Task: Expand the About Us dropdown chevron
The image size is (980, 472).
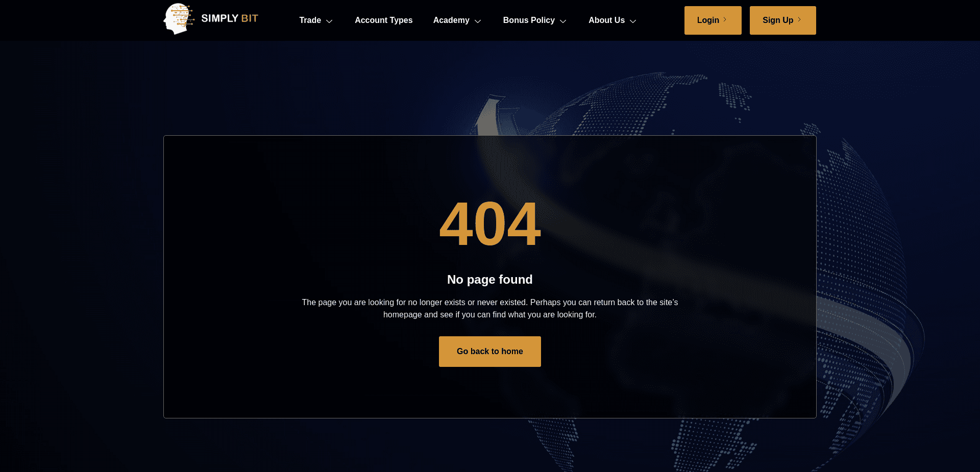Action: tap(633, 21)
